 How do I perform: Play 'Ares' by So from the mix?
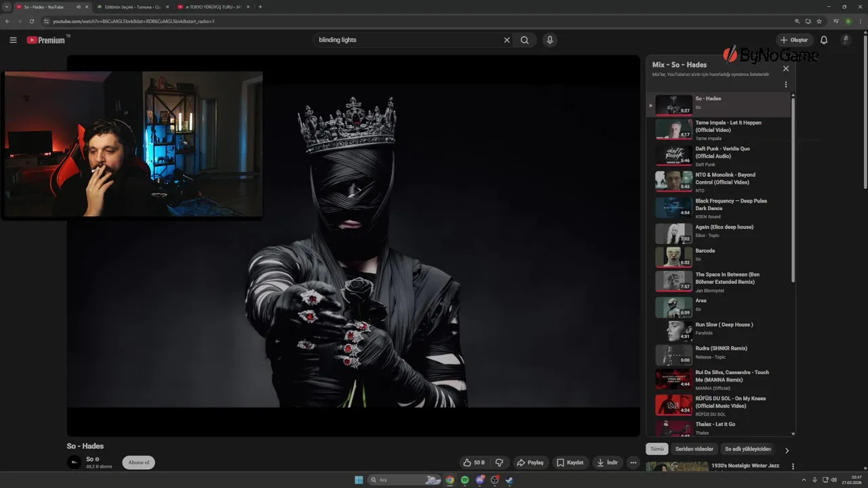pos(719,307)
